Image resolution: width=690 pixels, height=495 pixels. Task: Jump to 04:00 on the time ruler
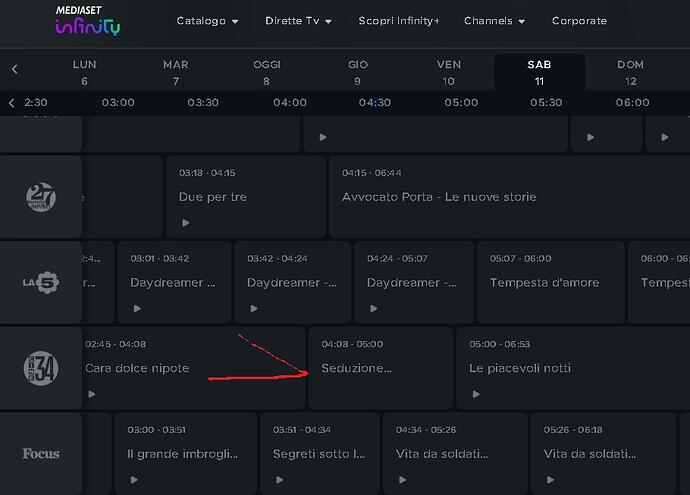(290, 103)
